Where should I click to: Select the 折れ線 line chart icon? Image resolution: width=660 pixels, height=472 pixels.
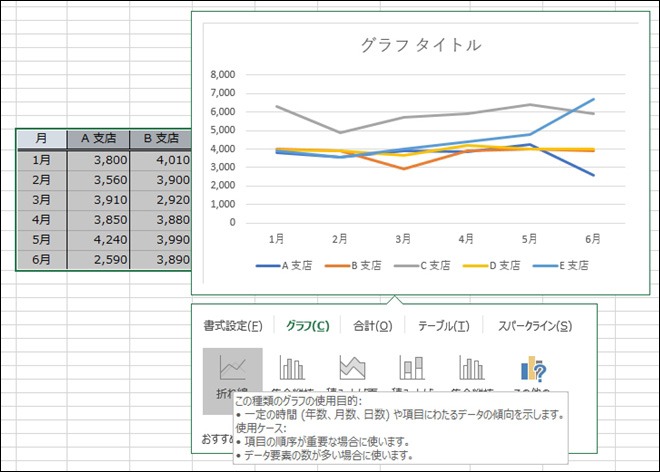[x=232, y=368]
